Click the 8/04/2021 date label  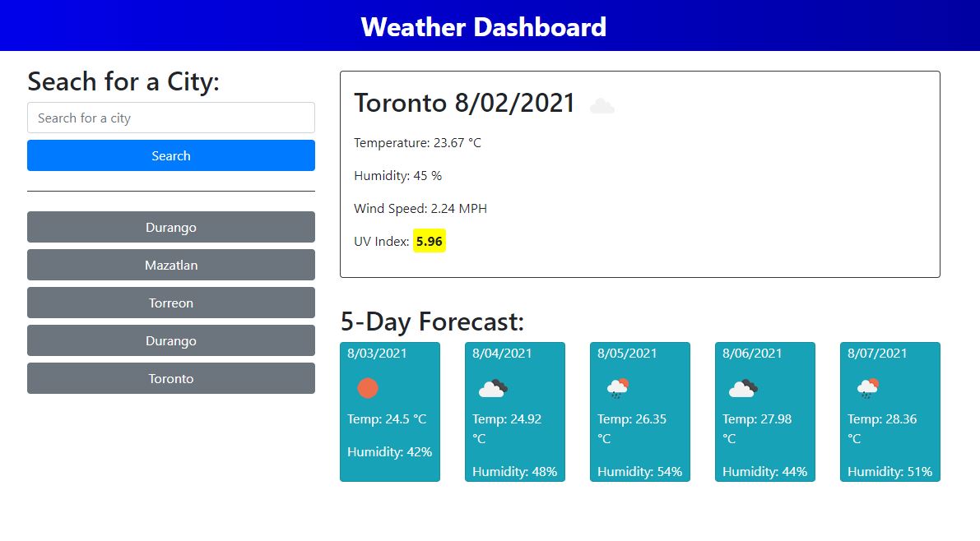502,354
